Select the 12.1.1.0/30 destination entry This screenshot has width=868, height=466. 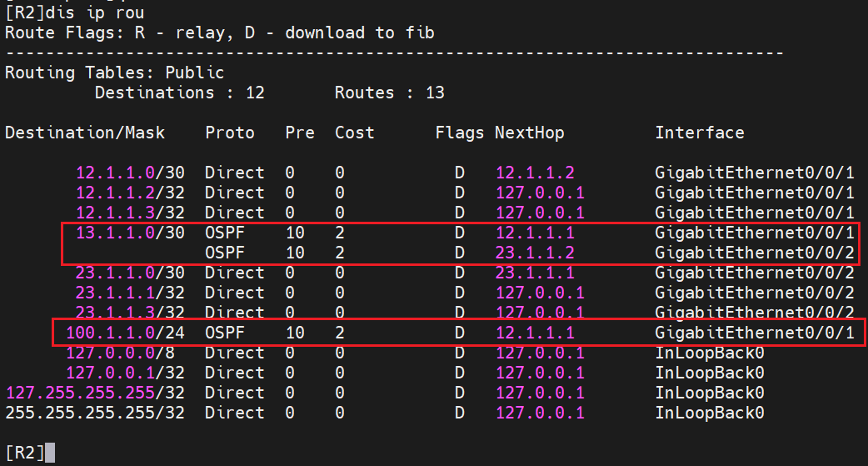click(x=129, y=173)
